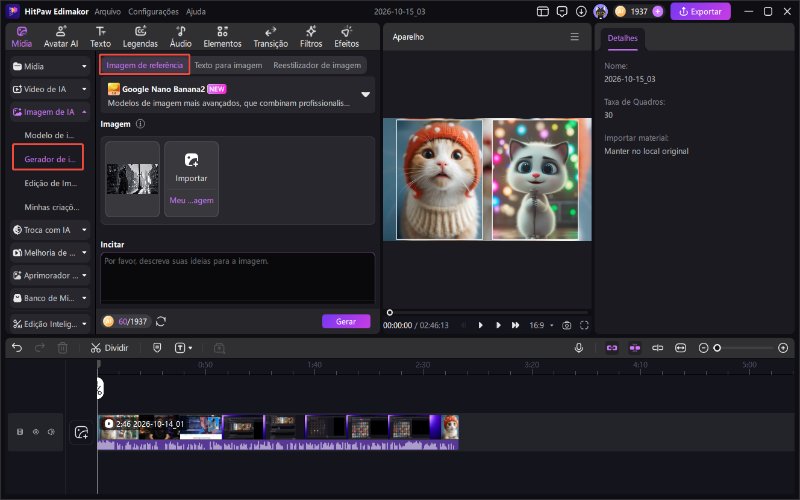Toggle track visibility eye icon

tap(36, 432)
